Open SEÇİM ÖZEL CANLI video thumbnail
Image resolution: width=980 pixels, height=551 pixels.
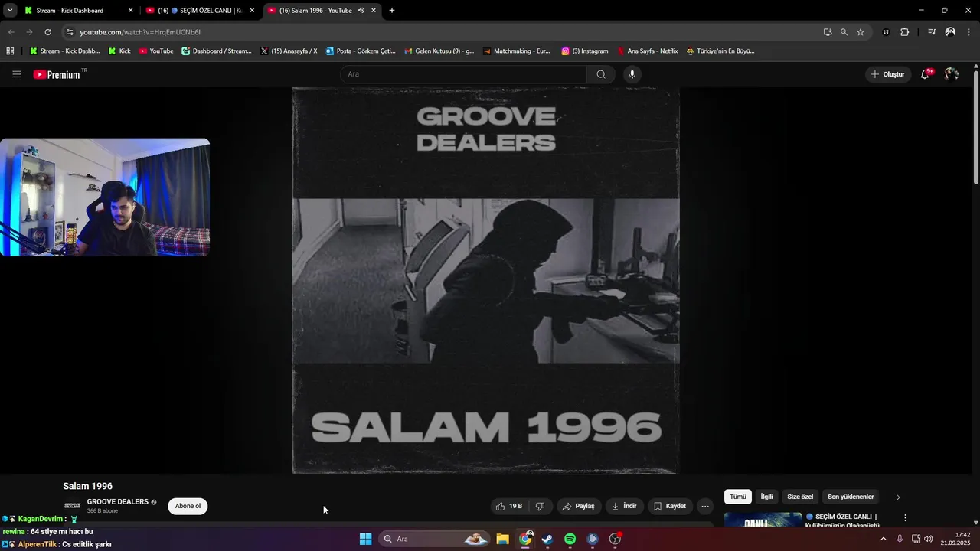763,520
